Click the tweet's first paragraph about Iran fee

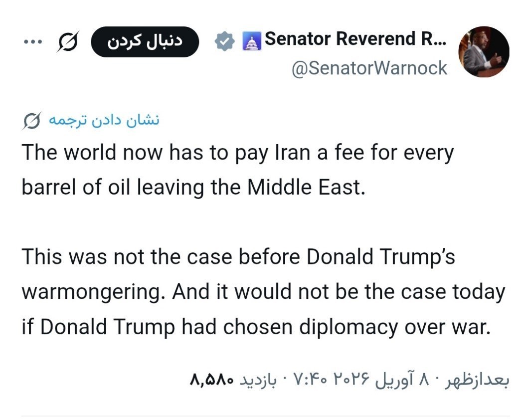[237, 170]
